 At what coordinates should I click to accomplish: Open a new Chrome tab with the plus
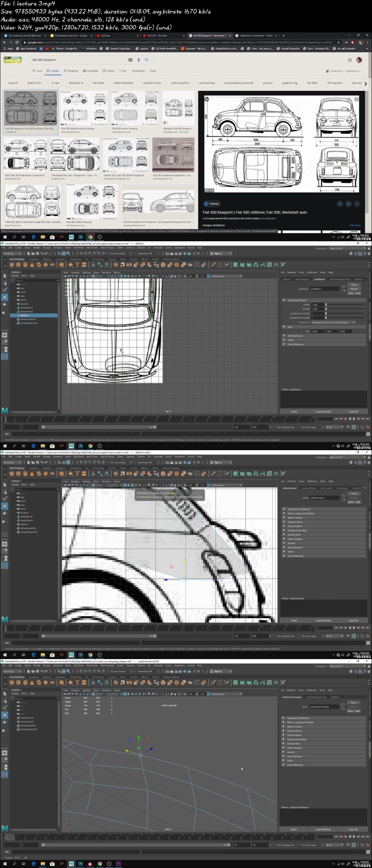pos(284,36)
